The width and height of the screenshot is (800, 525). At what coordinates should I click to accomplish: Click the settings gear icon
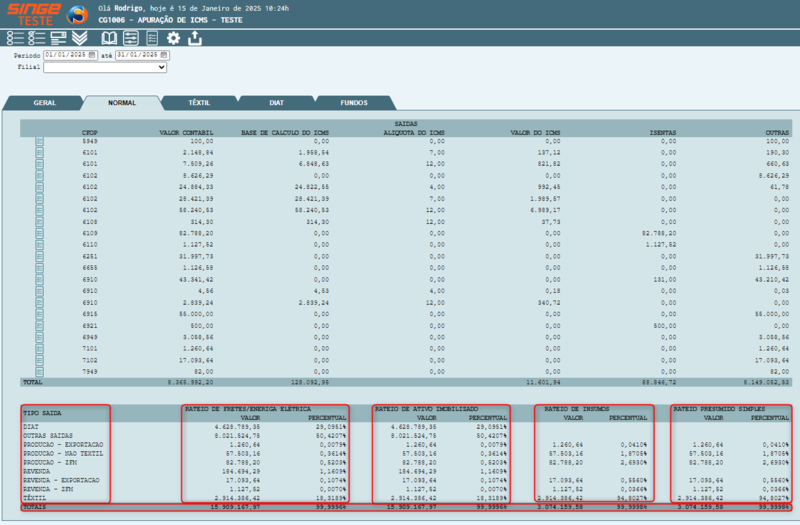(x=173, y=38)
